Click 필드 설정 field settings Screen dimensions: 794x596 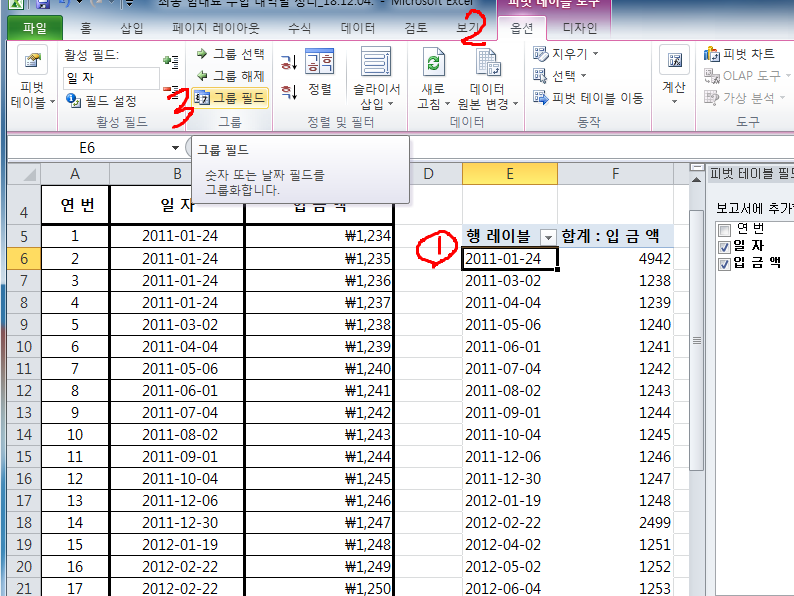pyautogui.click(x=101, y=101)
